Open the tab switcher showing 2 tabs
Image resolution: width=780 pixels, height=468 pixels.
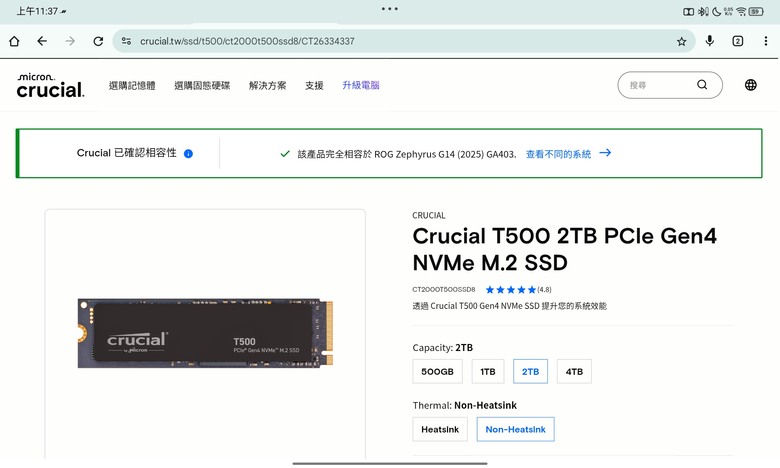[x=738, y=41]
